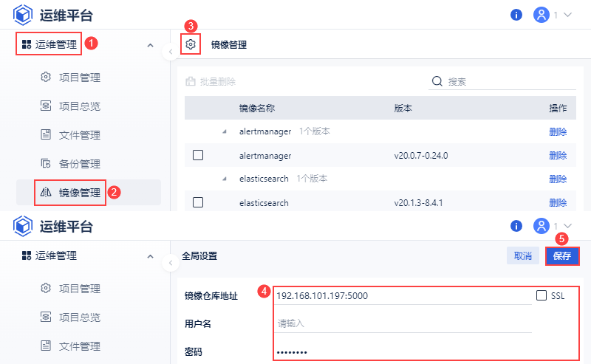Viewport: 591px width, 364px height.
Task: Click the search magnifier icon
Action: click(437, 81)
